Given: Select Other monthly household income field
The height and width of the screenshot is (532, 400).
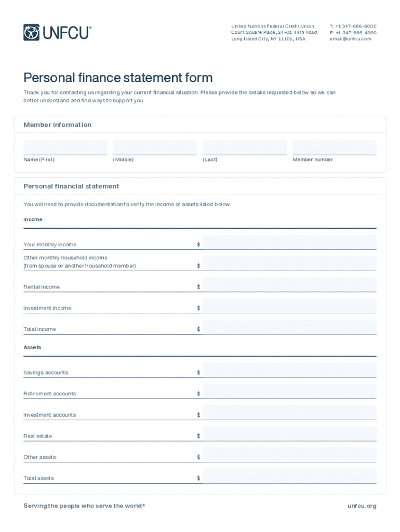Looking at the screenshot, I should [x=289, y=263].
